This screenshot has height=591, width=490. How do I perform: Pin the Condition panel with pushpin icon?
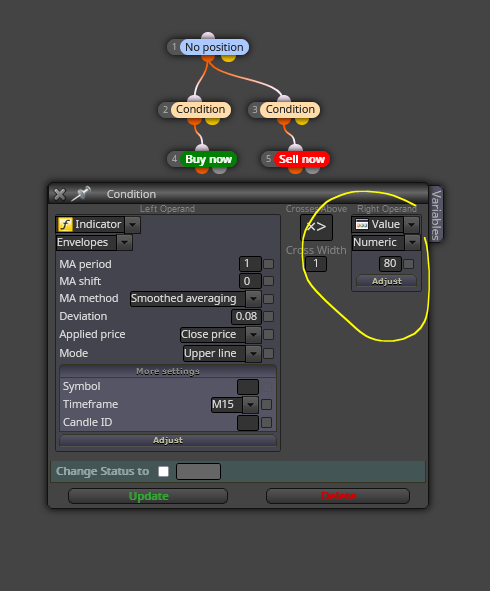coord(81,194)
